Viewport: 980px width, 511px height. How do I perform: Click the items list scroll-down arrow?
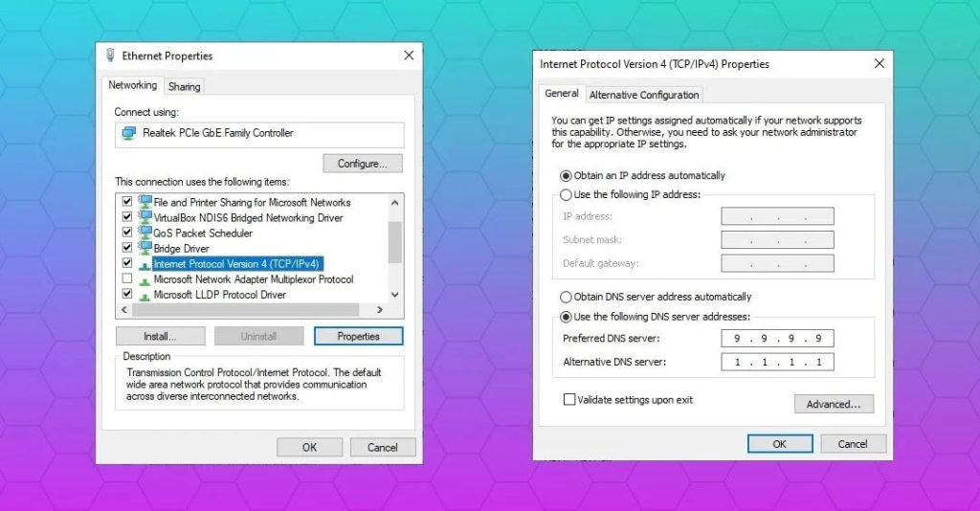395,294
